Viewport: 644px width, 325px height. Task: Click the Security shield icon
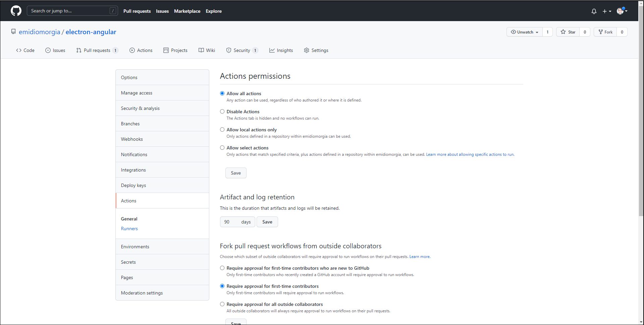229,50
